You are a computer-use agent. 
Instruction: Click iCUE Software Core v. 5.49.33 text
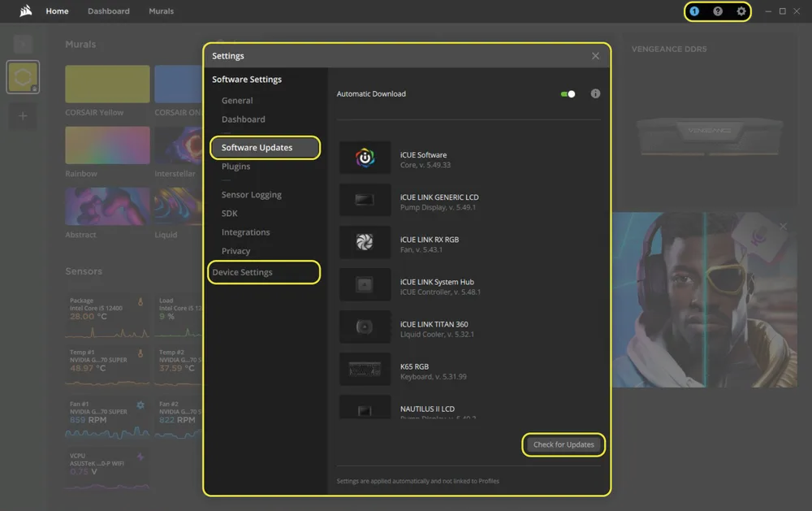coord(425,160)
